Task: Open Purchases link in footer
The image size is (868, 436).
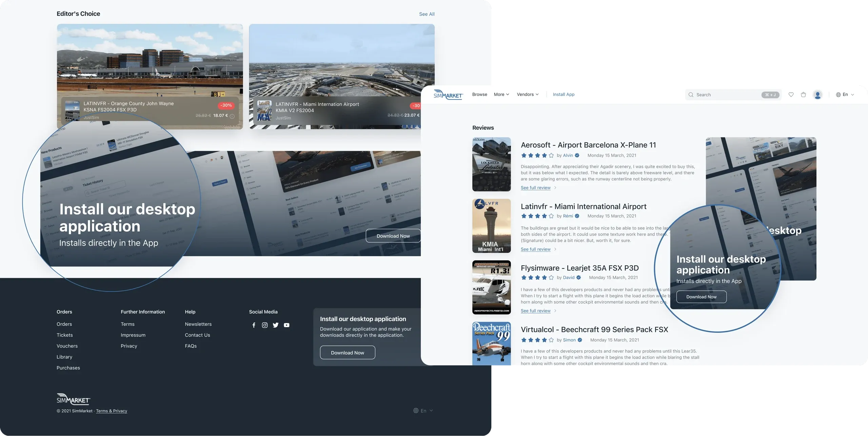Action: [x=68, y=368]
